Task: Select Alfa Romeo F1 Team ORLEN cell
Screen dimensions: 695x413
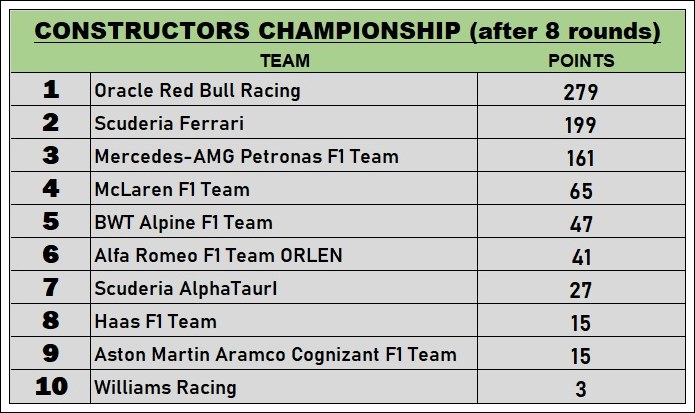Action: [218, 255]
